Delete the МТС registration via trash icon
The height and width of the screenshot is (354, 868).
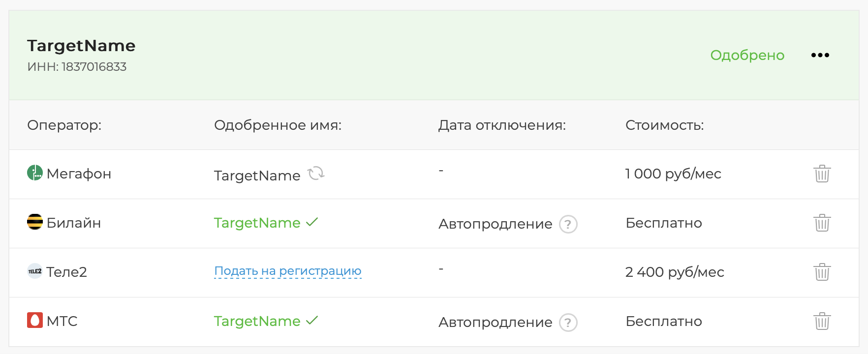pos(821,321)
